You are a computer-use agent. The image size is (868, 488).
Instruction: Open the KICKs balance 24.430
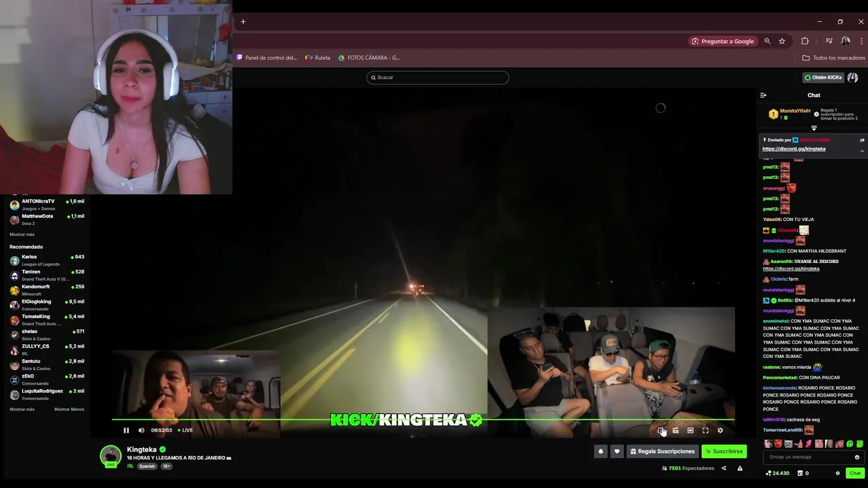click(777, 473)
